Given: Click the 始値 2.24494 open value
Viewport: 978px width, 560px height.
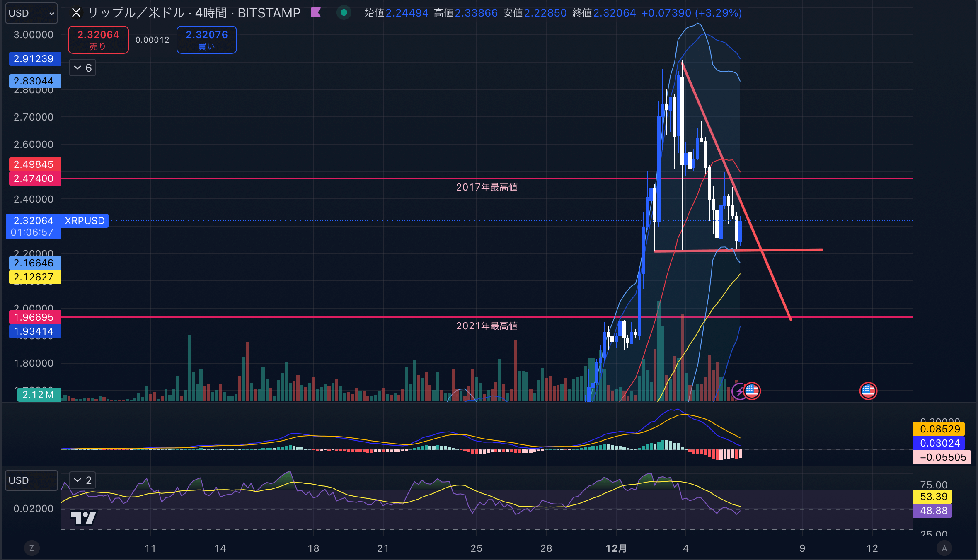Looking at the screenshot, I should click(x=397, y=13).
